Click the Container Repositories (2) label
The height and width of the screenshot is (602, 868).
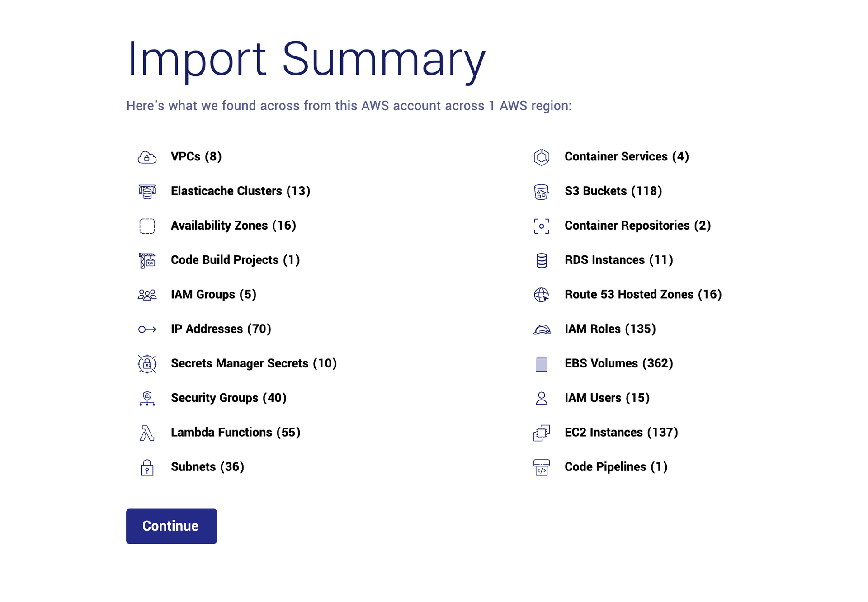(637, 226)
